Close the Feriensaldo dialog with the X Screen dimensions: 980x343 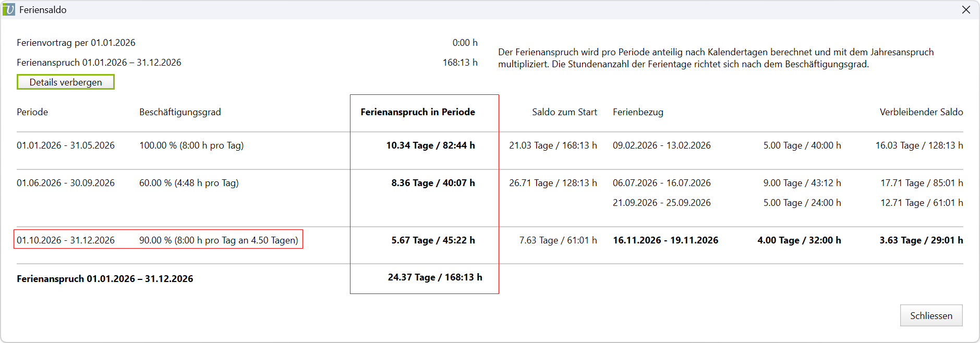point(966,9)
